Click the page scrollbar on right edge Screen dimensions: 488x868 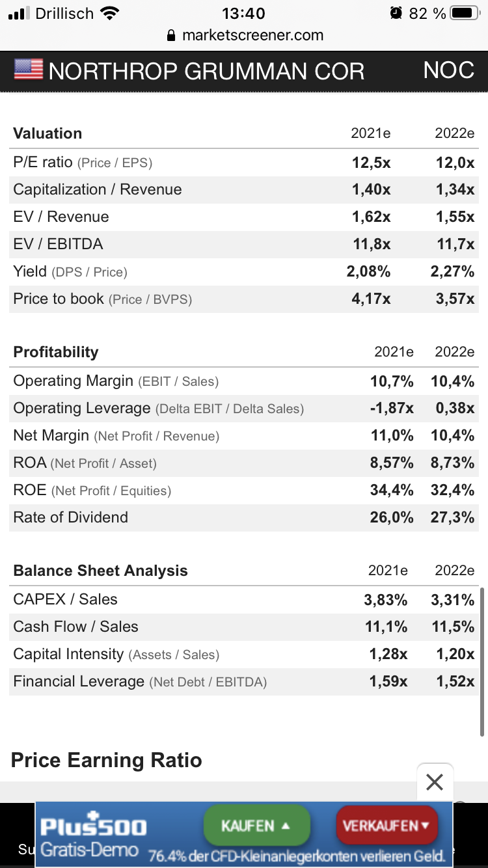click(482, 661)
